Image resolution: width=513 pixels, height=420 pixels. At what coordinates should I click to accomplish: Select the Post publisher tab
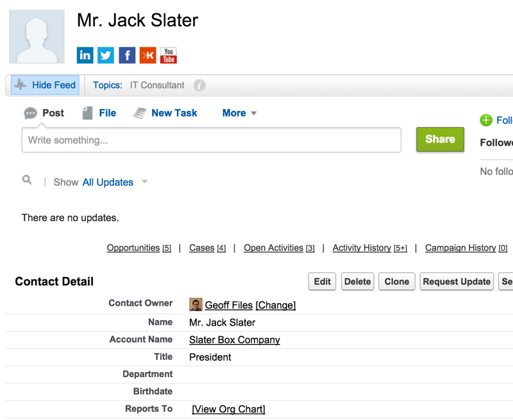coord(53,113)
